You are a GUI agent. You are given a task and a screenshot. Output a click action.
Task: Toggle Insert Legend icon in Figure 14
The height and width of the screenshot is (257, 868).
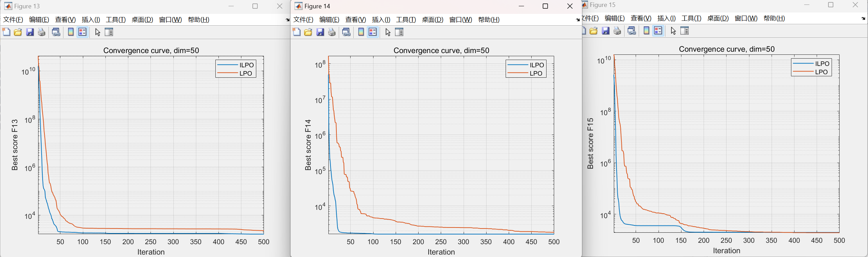(x=373, y=32)
